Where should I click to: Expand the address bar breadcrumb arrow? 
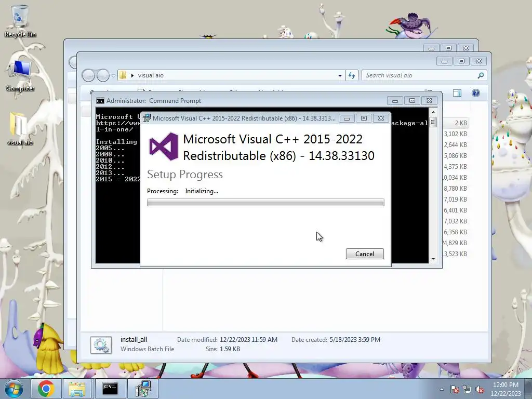[x=132, y=75]
